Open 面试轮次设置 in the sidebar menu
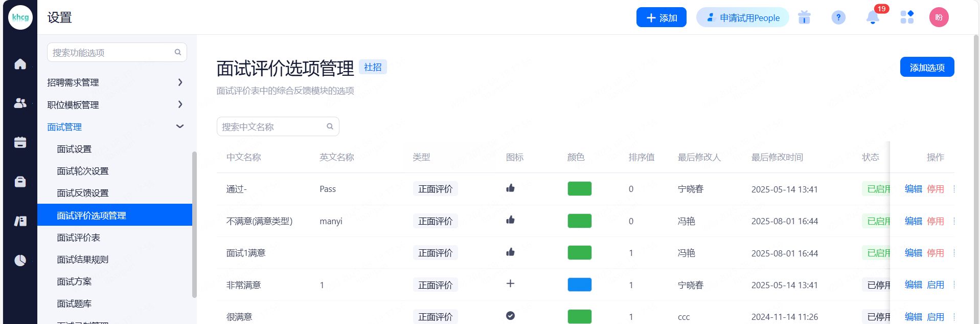This screenshot has width=980, height=324. point(83,171)
